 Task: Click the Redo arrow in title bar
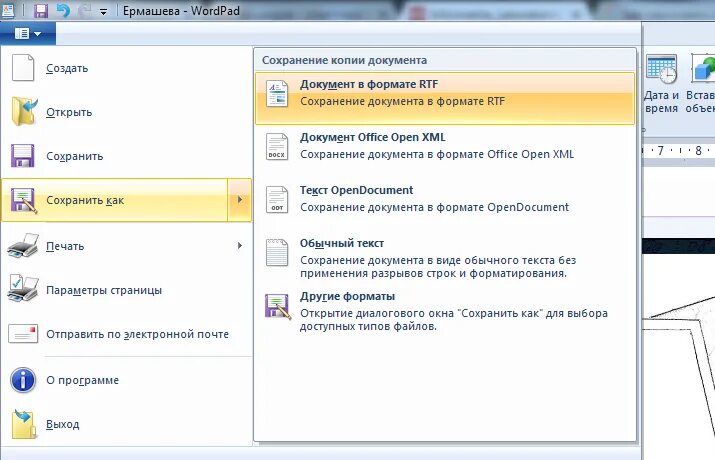coord(84,10)
